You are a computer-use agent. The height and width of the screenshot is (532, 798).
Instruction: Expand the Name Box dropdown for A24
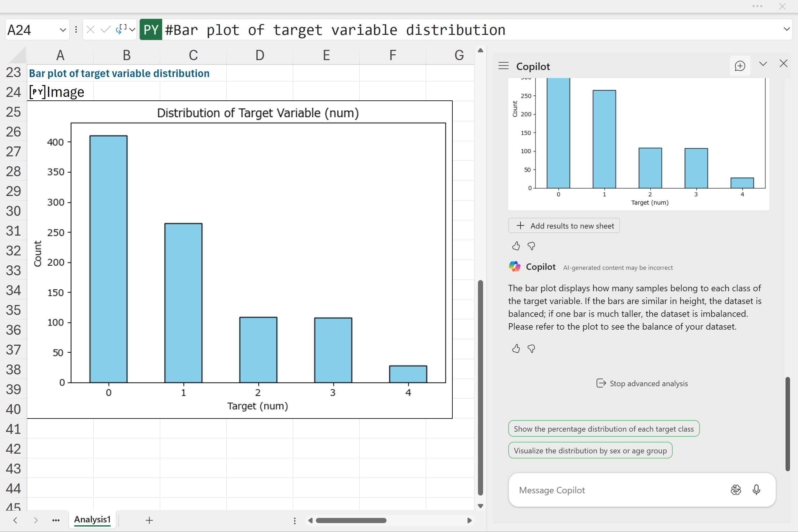pyautogui.click(x=63, y=30)
